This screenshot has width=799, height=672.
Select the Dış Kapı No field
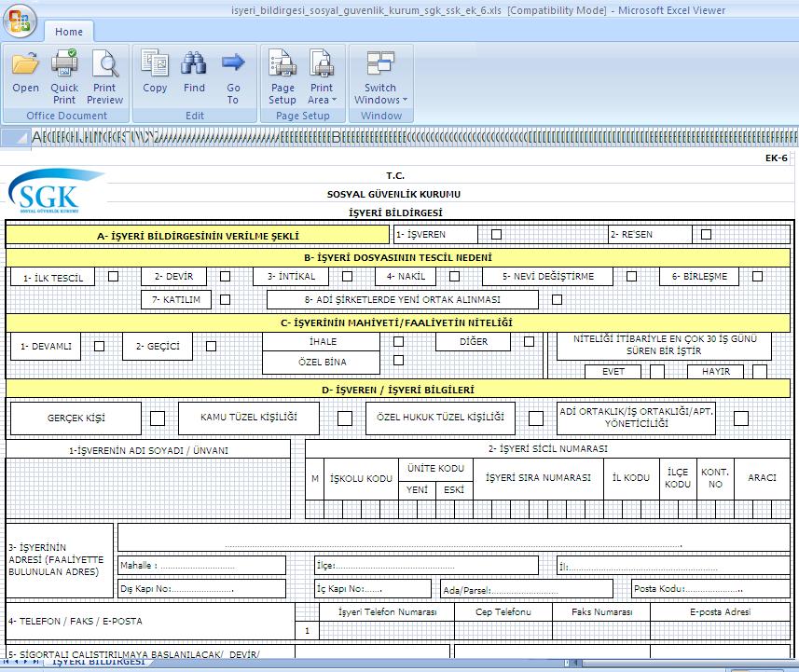(x=201, y=588)
